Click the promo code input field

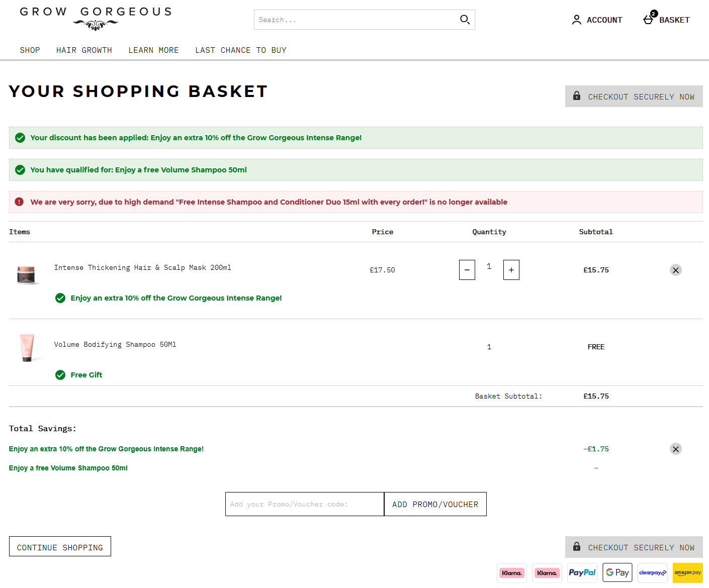[304, 504]
